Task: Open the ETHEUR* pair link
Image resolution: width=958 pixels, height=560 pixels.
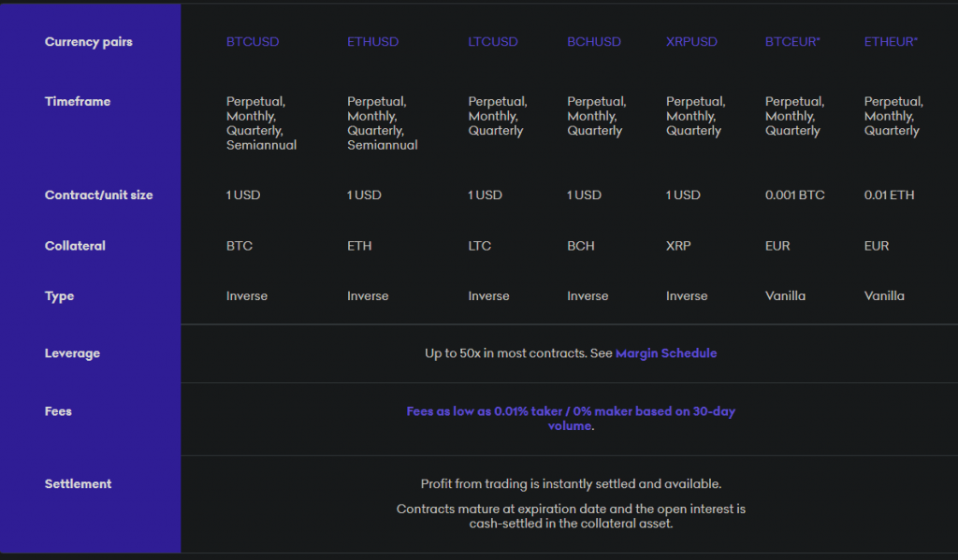Action: point(891,42)
